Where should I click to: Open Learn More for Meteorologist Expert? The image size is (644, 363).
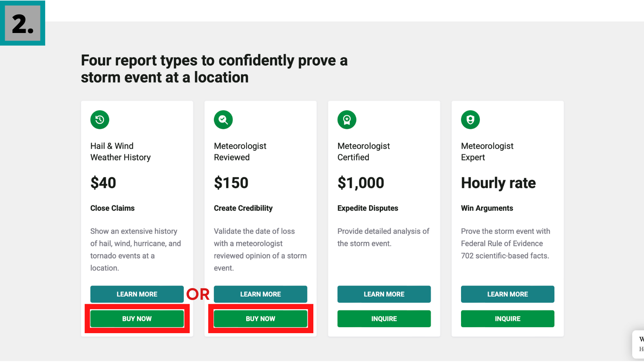point(508,294)
